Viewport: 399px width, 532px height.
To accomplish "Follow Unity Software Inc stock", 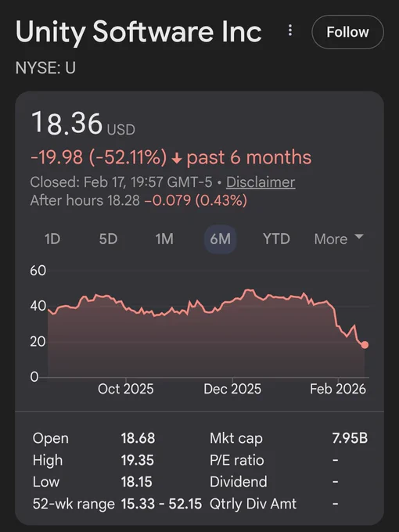I will pos(348,32).
